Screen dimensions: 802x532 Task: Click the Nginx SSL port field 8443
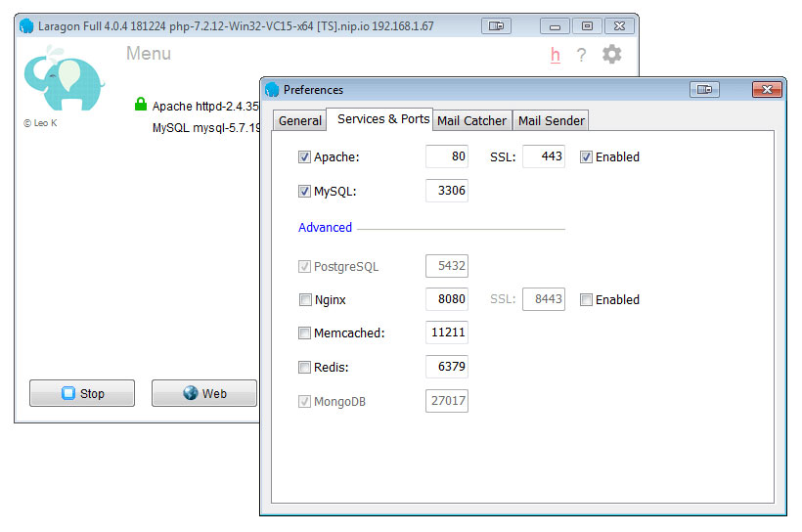coord(544,299)
